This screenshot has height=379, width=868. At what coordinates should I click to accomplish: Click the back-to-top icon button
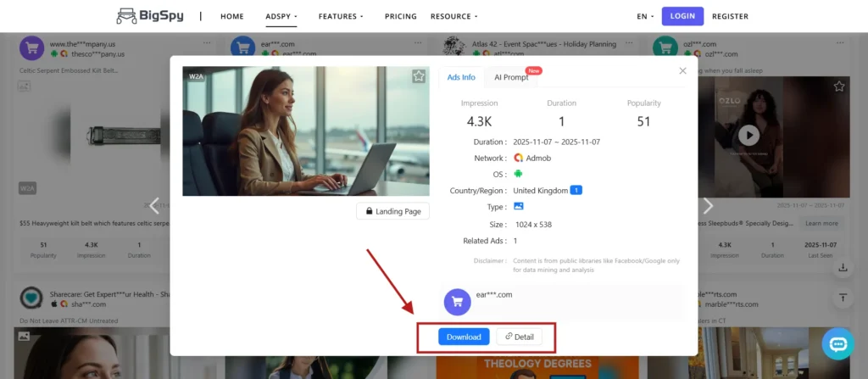(x=843, y=298)
